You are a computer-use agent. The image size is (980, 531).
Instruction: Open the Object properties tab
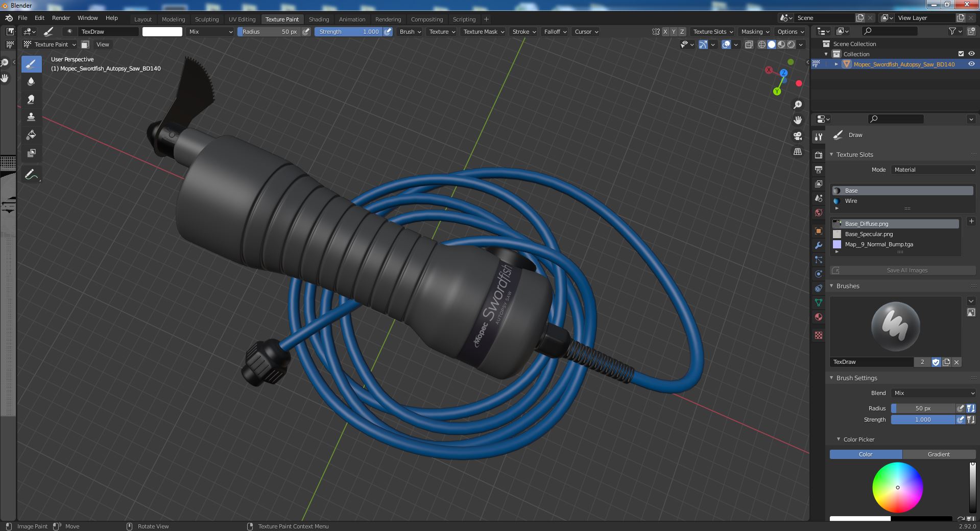tap(819, 231)
